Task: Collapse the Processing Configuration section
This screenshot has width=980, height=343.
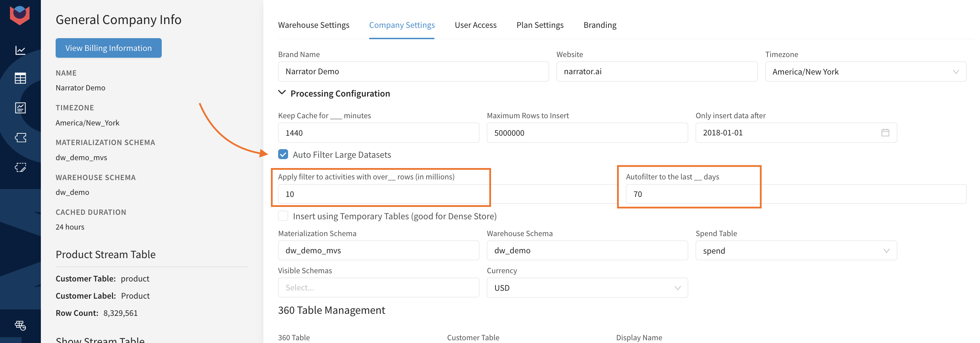Action: (282, 93)
